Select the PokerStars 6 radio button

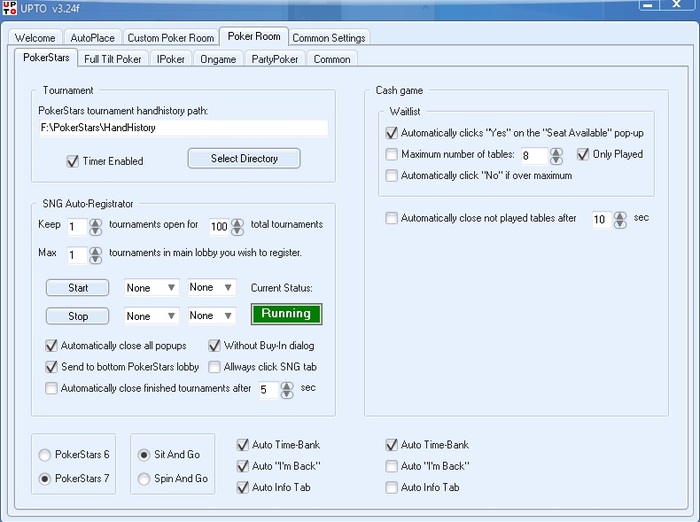(45, 455)
